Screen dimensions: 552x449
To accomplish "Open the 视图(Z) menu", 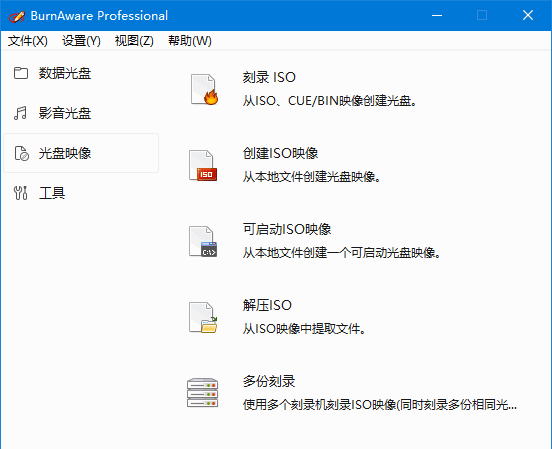I will [x=134, y=41].
